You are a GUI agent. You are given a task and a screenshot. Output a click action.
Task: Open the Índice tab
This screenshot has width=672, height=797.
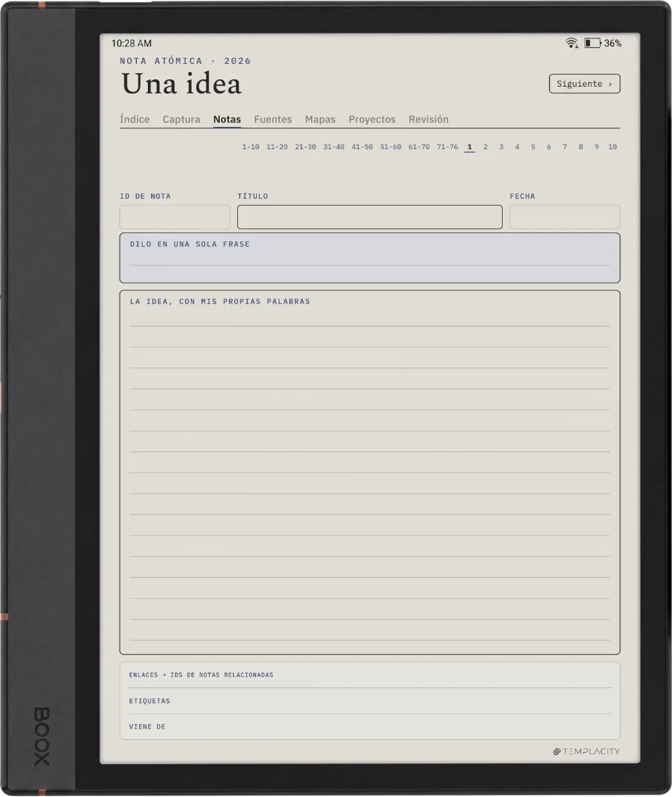pyautogui.click(x=134, y=120)
